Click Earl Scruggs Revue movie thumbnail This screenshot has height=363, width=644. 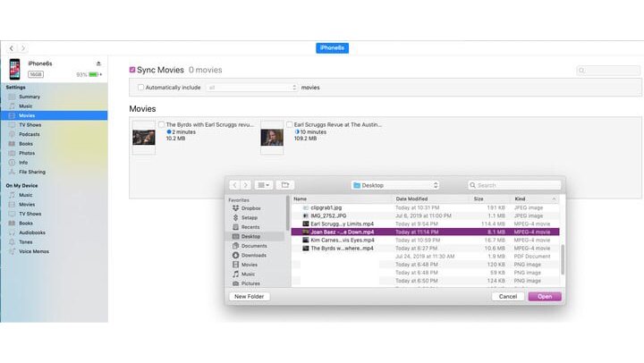[x=272, y=138]
